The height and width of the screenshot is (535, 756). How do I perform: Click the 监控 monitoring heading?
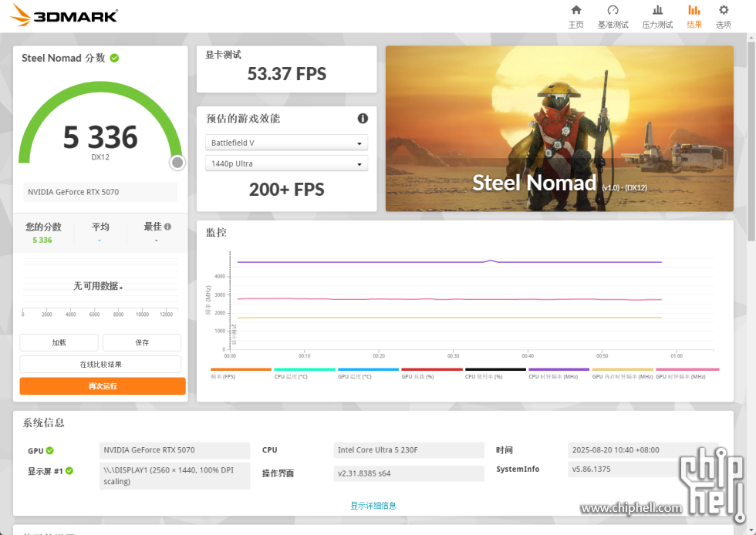[216, 232]
